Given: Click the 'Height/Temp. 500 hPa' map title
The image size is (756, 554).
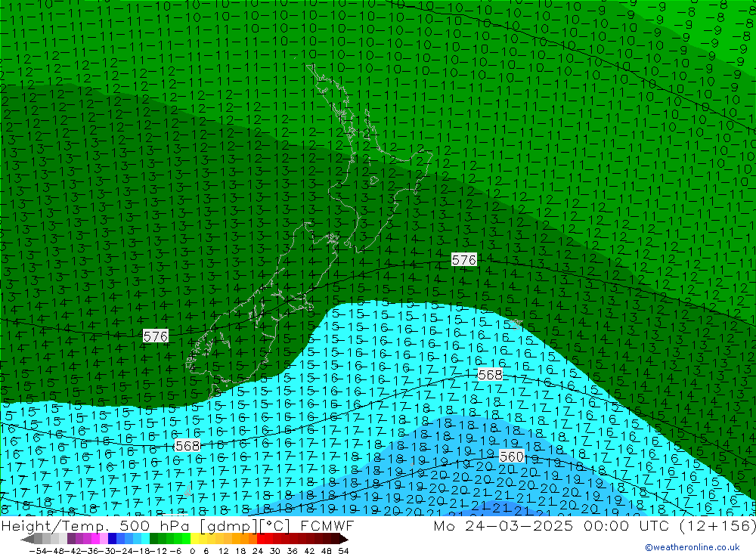Looking at the screenshot, I should pos(95,525).
